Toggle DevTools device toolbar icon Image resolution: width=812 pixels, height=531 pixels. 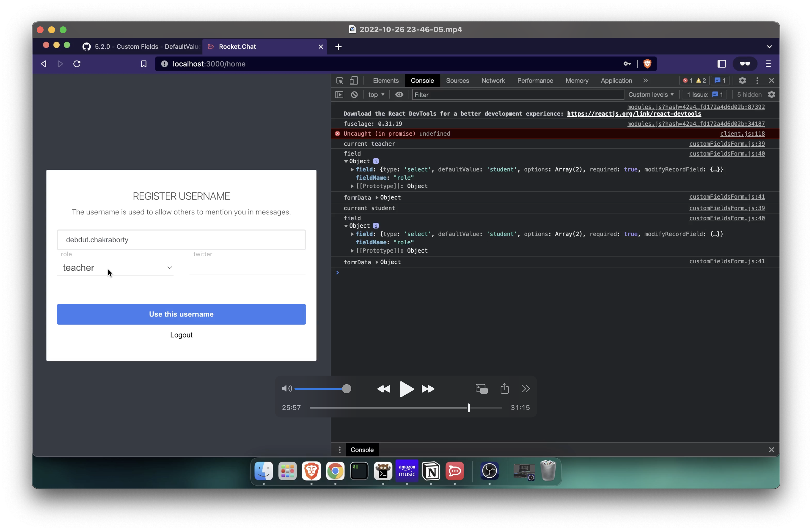354,81
